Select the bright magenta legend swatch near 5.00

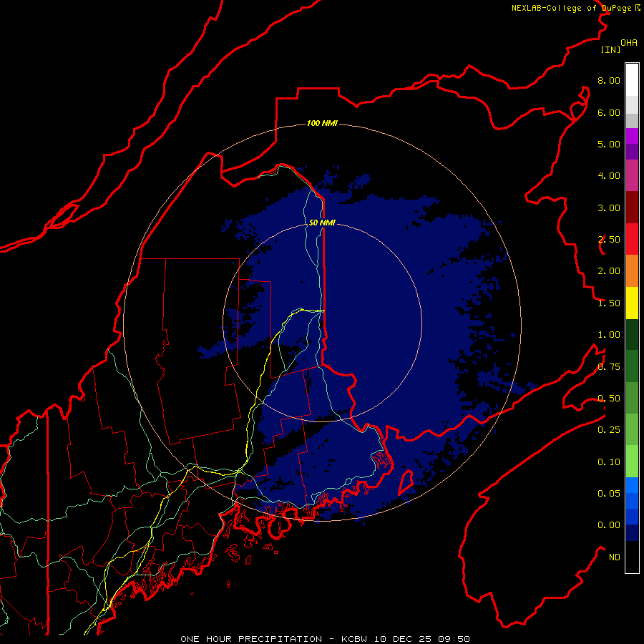pyautogui.click(x=632, y=136)
